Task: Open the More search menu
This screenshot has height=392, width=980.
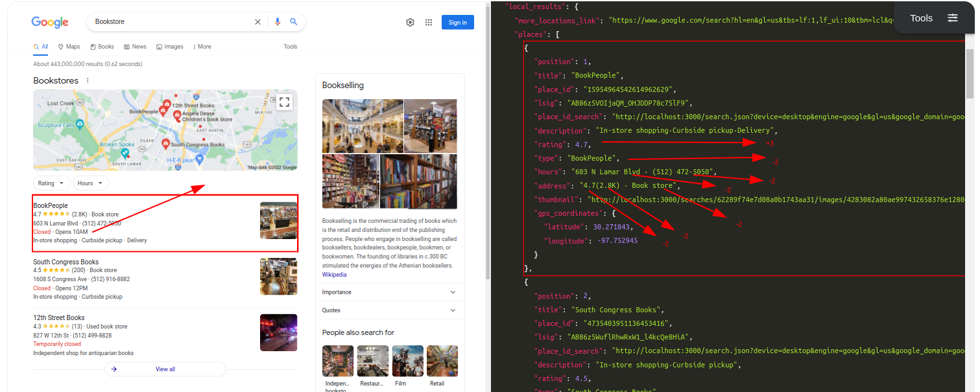Action: tap(202, 47)
